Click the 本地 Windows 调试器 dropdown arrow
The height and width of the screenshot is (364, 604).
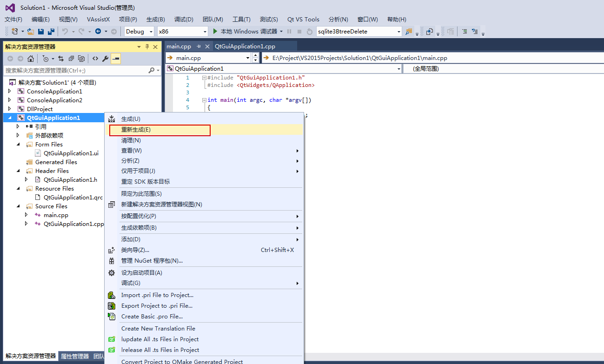tap(281, 32)
